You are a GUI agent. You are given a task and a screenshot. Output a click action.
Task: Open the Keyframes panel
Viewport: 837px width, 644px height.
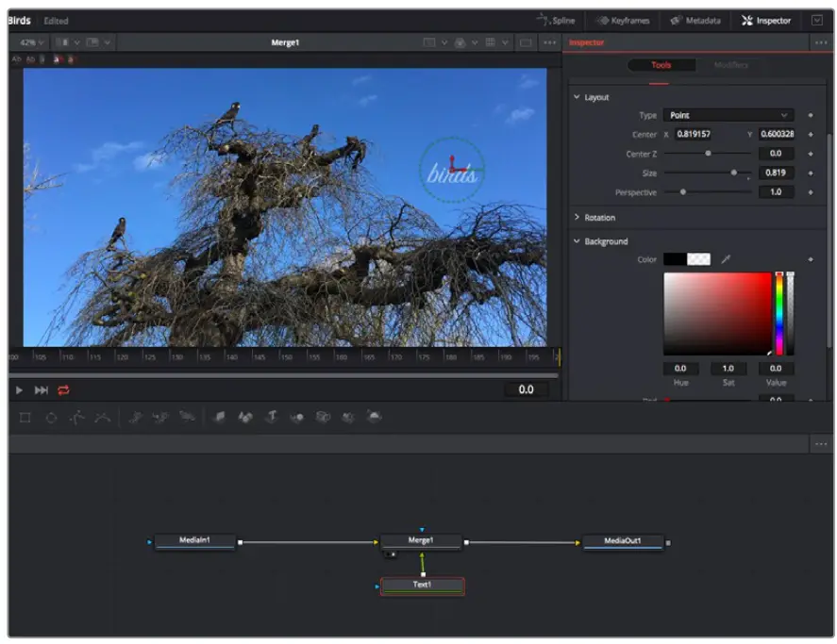click(623, 20)
